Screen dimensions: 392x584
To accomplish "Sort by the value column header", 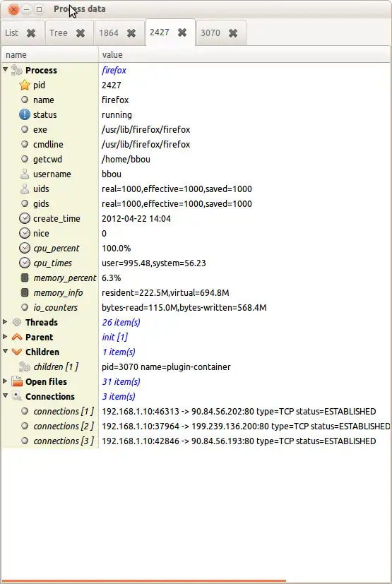I will (244, 55).
